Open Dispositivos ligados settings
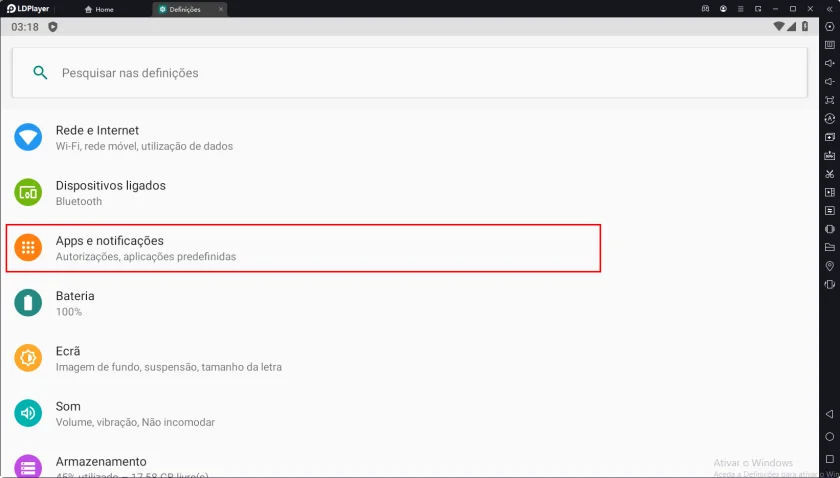The height and width of the screenshot is (478, 840). click(410, 192)
